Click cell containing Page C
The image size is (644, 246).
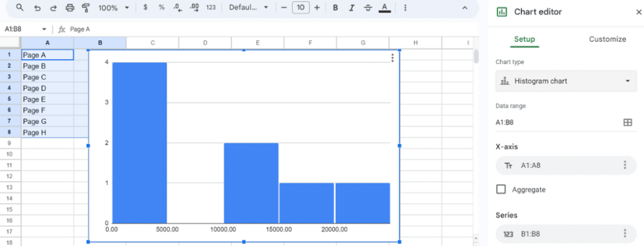(48, 77)
